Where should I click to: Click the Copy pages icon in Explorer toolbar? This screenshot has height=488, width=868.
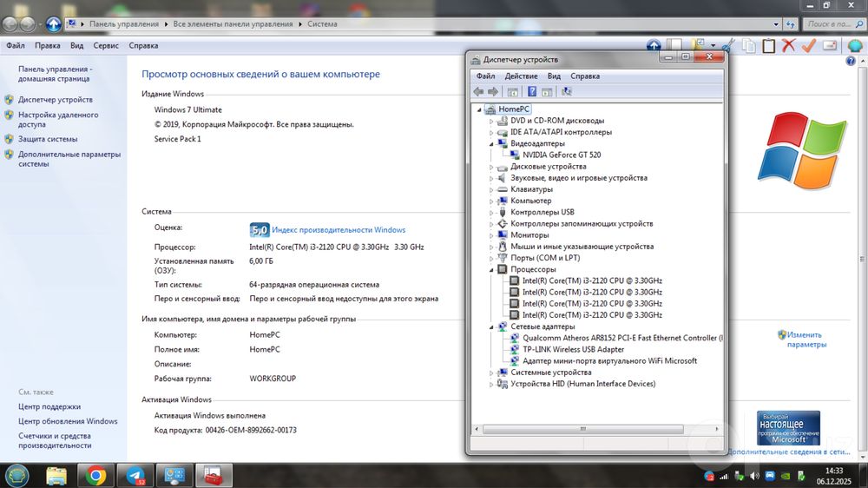tap(749, 45)
